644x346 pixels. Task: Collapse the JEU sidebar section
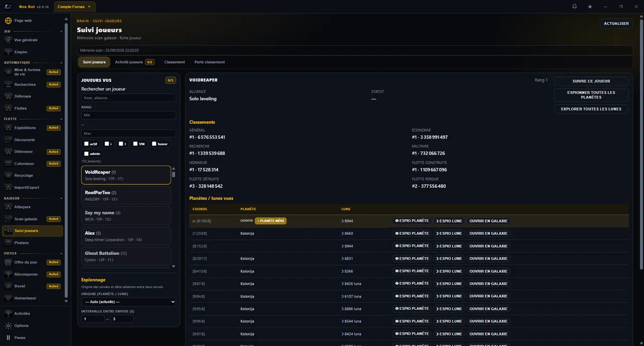click(61, 31)
